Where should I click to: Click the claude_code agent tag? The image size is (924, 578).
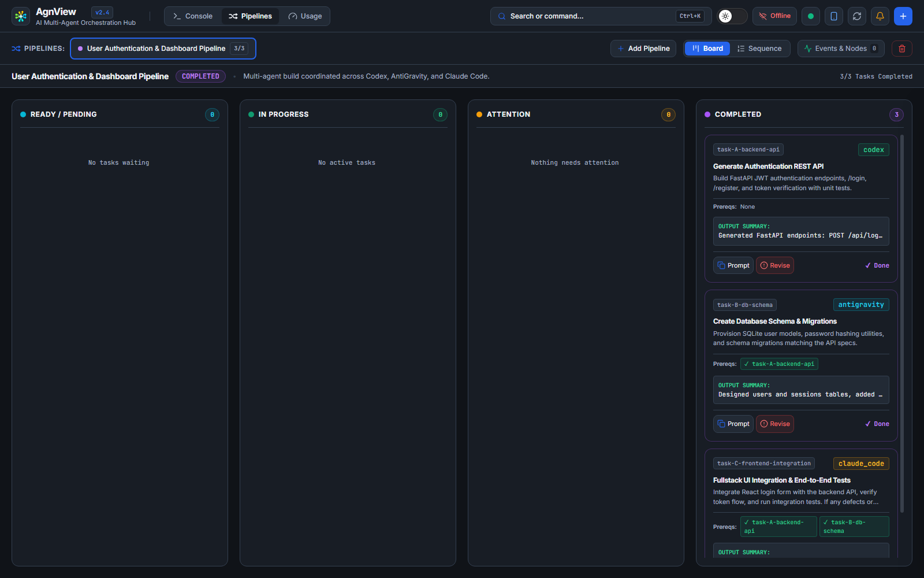click(x=861, y=464)
